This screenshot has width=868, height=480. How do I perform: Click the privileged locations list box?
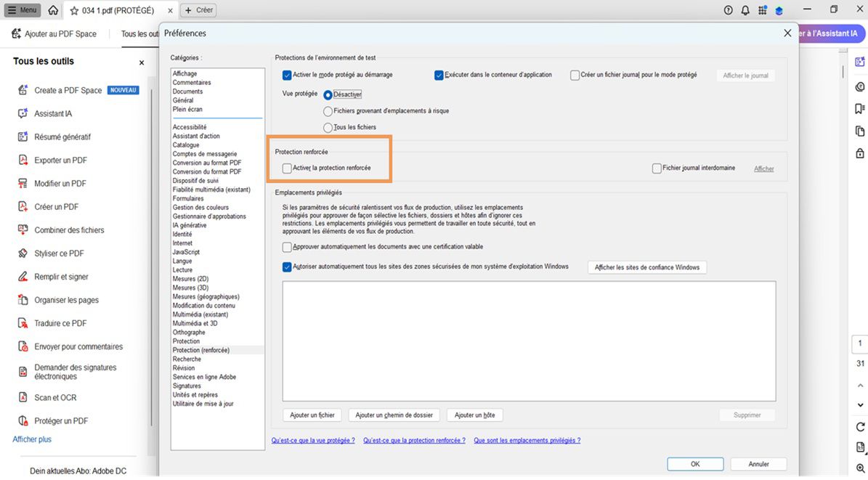pyautogui.click(x=530, y=341)
